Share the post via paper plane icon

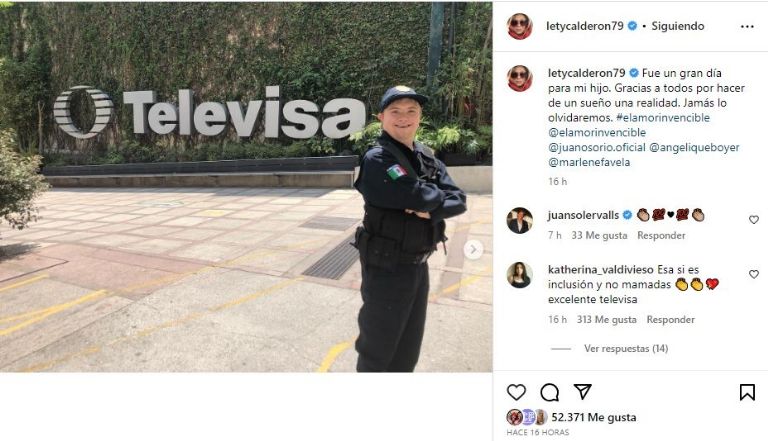coord(582,392)
